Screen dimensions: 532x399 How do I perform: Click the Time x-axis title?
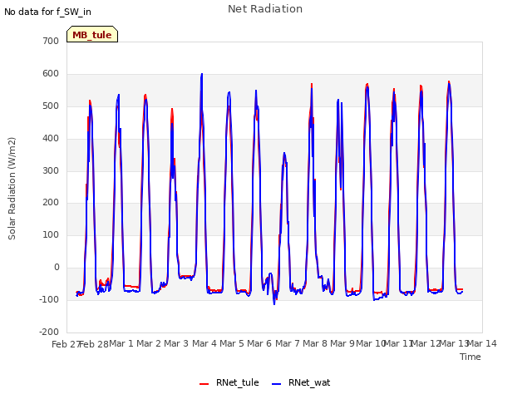click(x=470, y=357)
